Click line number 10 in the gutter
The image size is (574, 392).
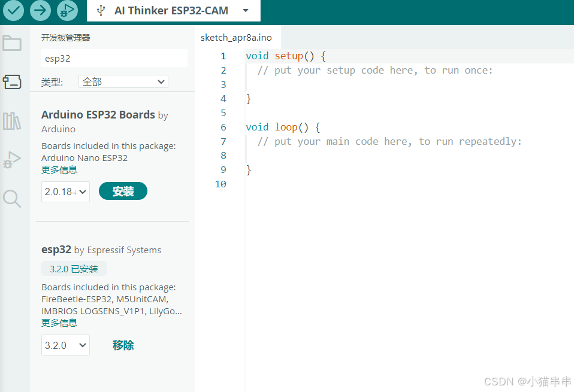(220, 184)
